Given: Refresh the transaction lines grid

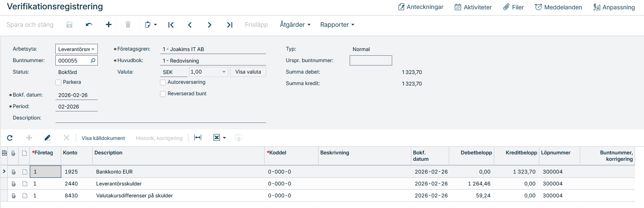Looking at the screenshot, I should click(10, 138).
